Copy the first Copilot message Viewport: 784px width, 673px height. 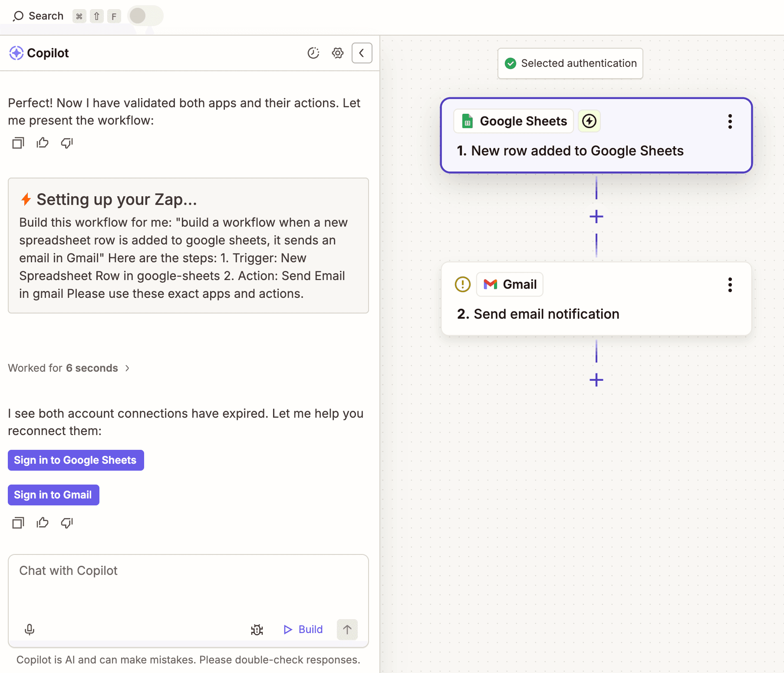click(x=18, y=143)
